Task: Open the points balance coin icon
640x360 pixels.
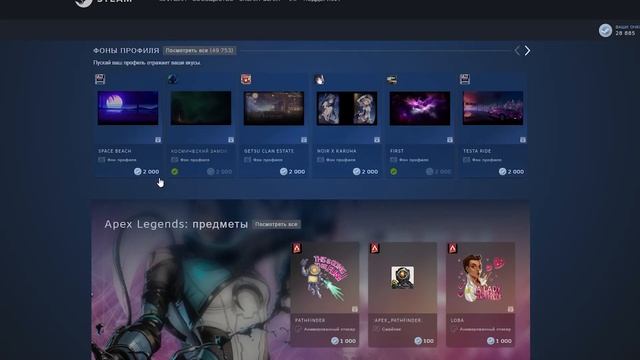Action: click(x=605, y=30)
